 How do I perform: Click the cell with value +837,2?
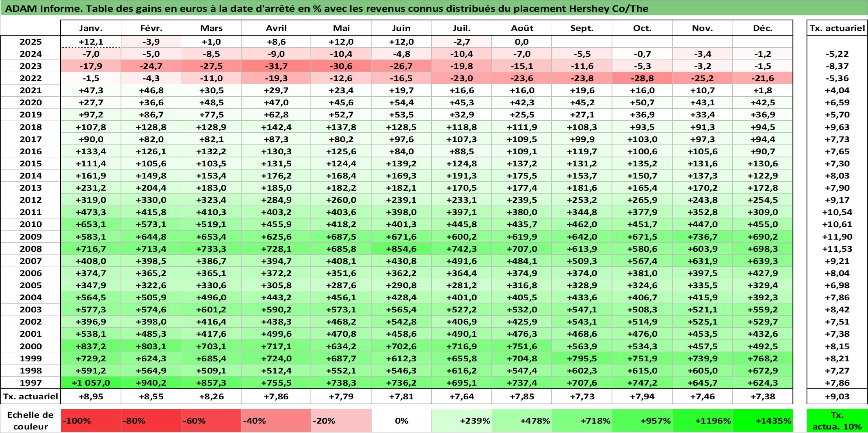91,346
